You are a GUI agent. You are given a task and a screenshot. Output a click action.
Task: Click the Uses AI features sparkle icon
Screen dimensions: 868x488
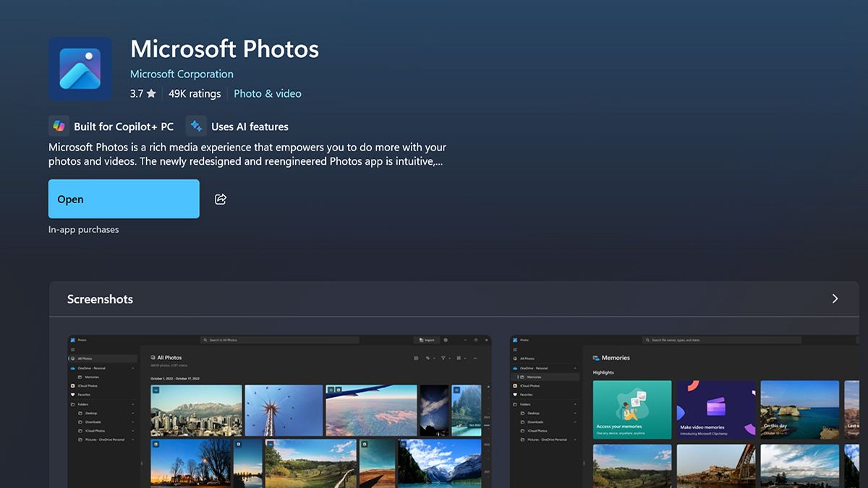195,126
